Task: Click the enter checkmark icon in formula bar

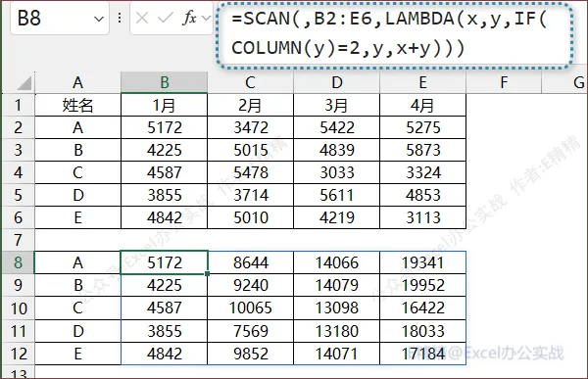Action: click(165, 18)
